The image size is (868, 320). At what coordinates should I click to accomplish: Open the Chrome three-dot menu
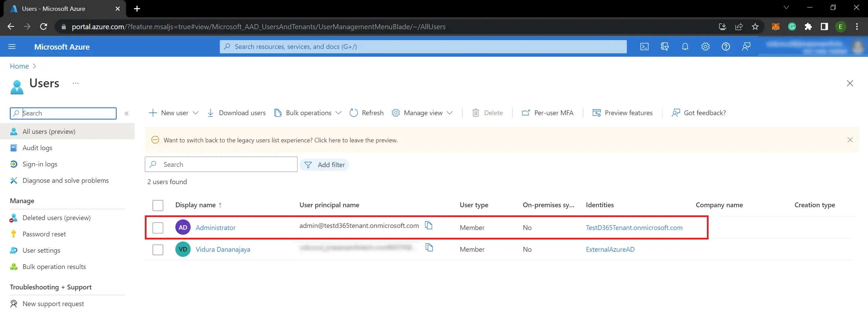857,26
